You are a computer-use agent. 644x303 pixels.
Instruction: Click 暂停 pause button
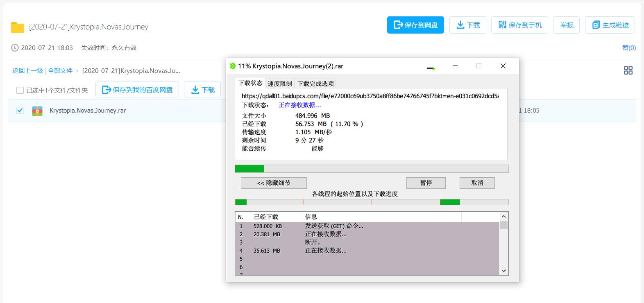tap(426, 183)
